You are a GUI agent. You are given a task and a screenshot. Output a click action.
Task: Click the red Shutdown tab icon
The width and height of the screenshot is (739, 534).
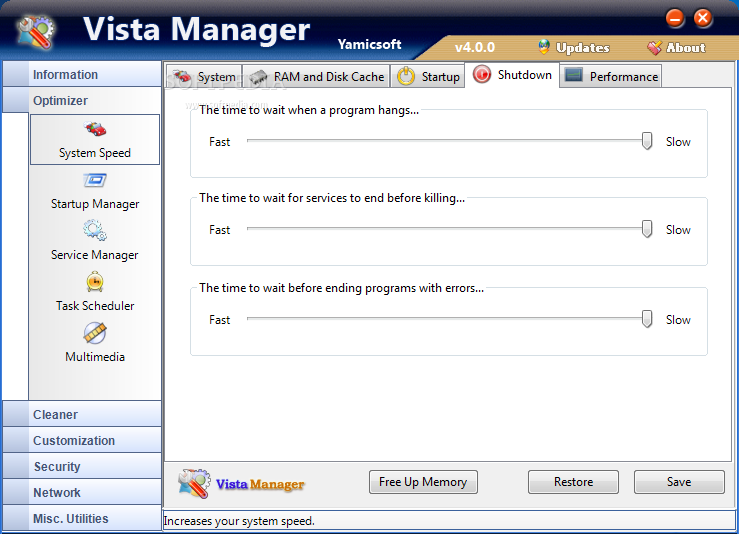[x=482, y=74]
